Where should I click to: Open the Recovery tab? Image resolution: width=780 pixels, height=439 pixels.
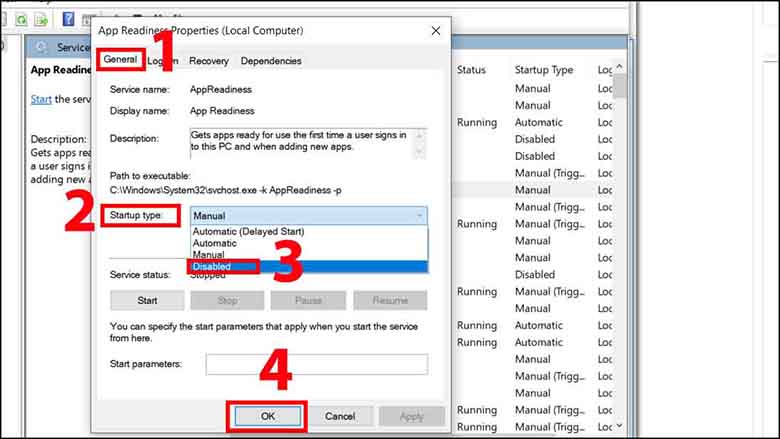click(208, 61)
